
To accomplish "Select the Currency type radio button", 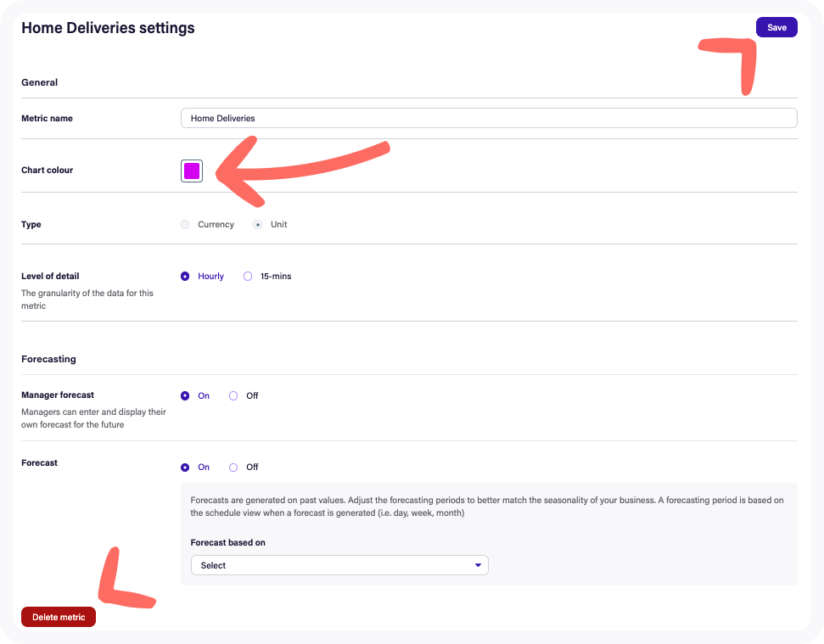I will pyautogui.click(x=185, y=225).
